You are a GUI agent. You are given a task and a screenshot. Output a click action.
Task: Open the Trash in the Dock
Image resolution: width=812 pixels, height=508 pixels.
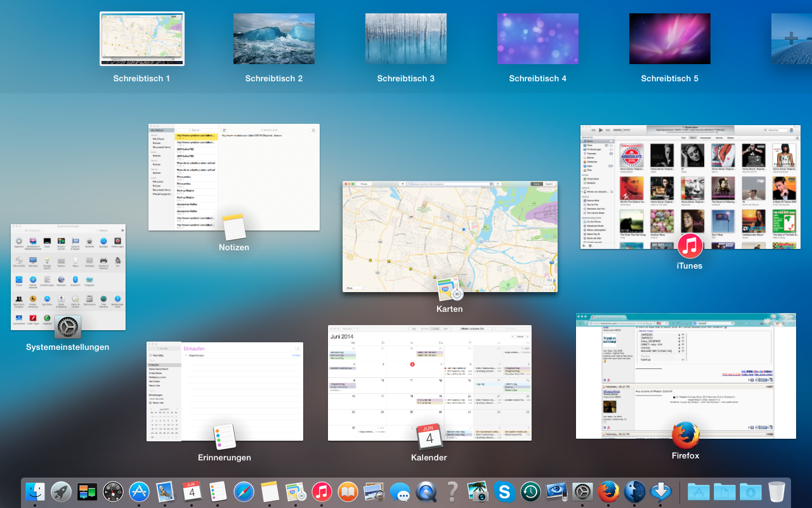click(776, 492)
